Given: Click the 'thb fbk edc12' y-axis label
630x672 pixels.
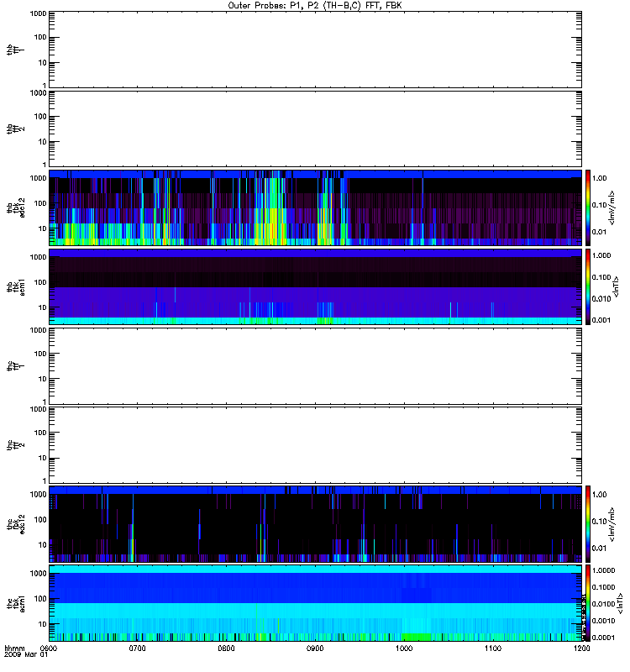Looking at the screenshot, I should click(15, 207).
